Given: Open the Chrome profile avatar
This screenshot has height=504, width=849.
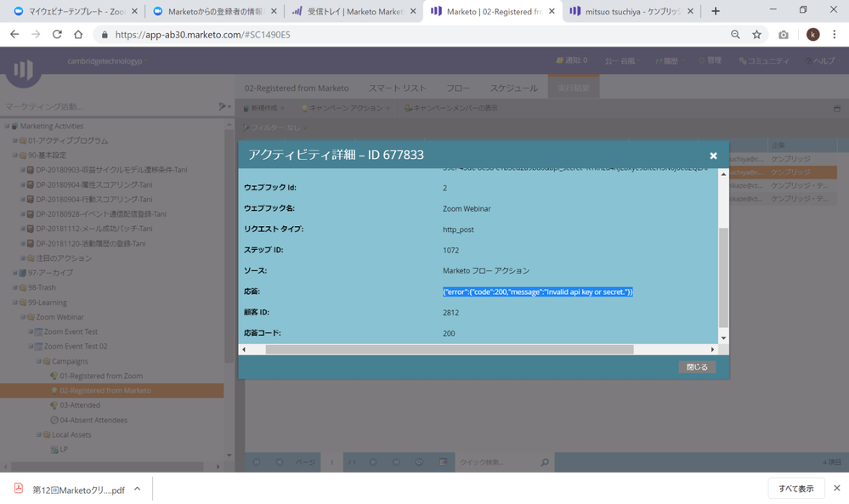Looking at the screenshot, I should [812, 34].
